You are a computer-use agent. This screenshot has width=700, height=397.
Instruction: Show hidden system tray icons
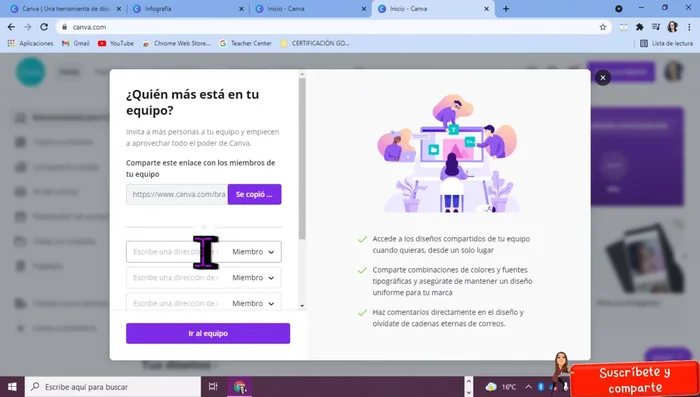point(528,387)
